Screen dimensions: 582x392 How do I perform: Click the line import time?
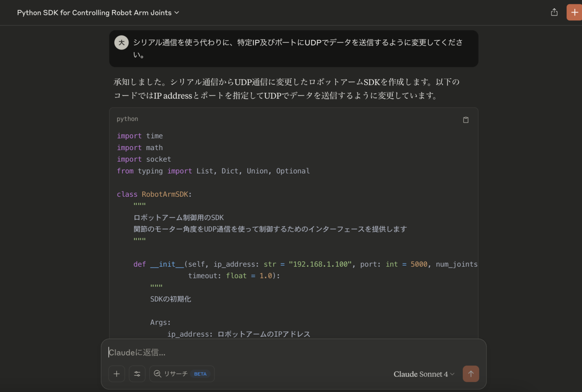140,136
